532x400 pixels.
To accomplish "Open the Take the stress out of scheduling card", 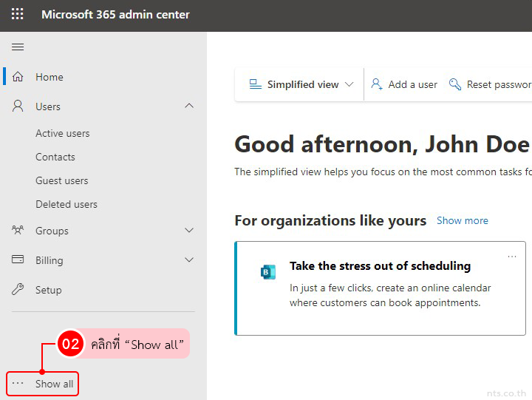I will tap(380, 288).
